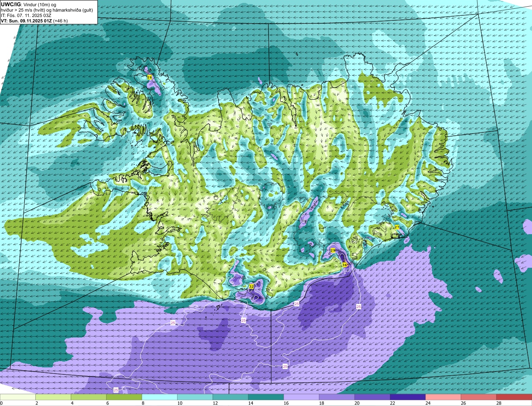Select the 2–4 m/s light green swatch
This screenshot has height=406, width=532.
pyautogui.click(x=53, y=397)
